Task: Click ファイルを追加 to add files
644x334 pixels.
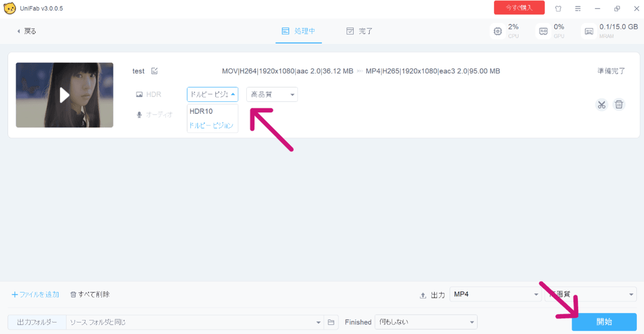Action: 35,294
